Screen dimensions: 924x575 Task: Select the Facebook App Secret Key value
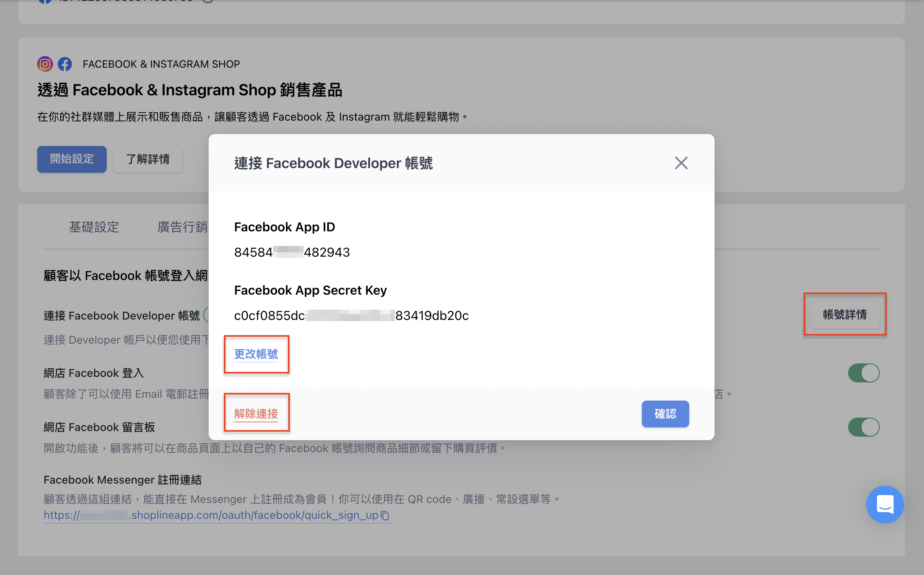click(x=351, y=316)
